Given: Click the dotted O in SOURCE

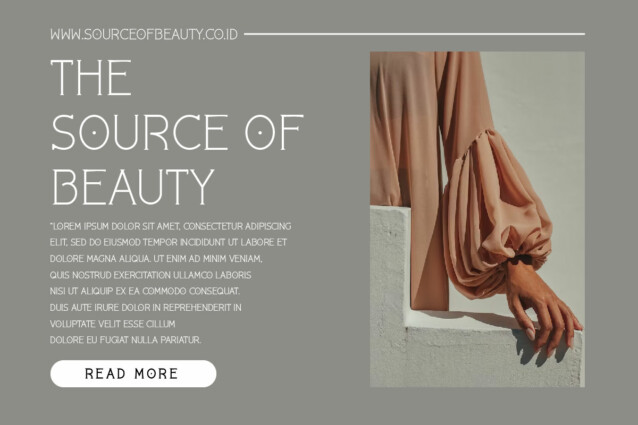Looking at the screenshot, I should click(94, 133).
